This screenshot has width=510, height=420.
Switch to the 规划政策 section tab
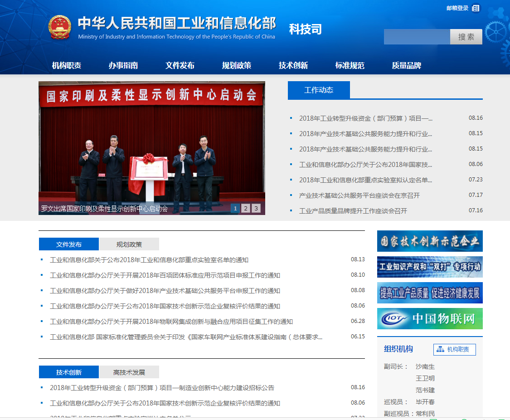click(129, 244)
